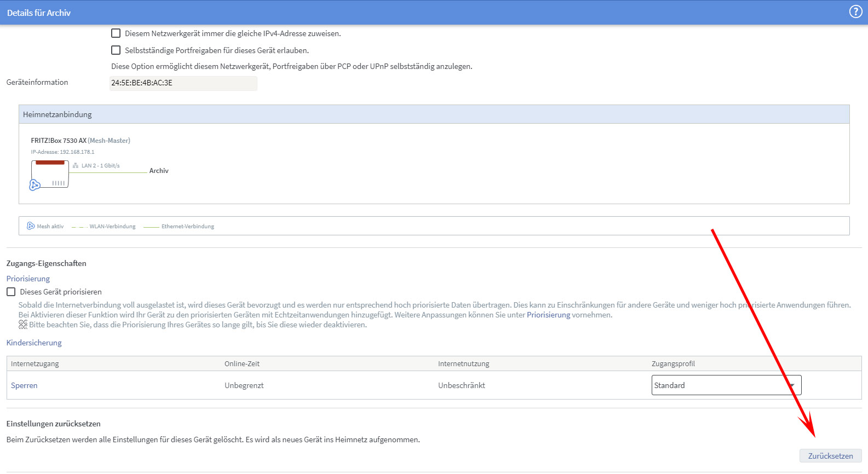Click the 'FRITZ!Box 7530 AX' device name
The image size is (868, 474).
tap(59, 141)
